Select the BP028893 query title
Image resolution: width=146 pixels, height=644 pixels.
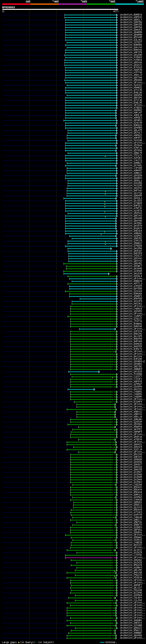coord(8,7)
